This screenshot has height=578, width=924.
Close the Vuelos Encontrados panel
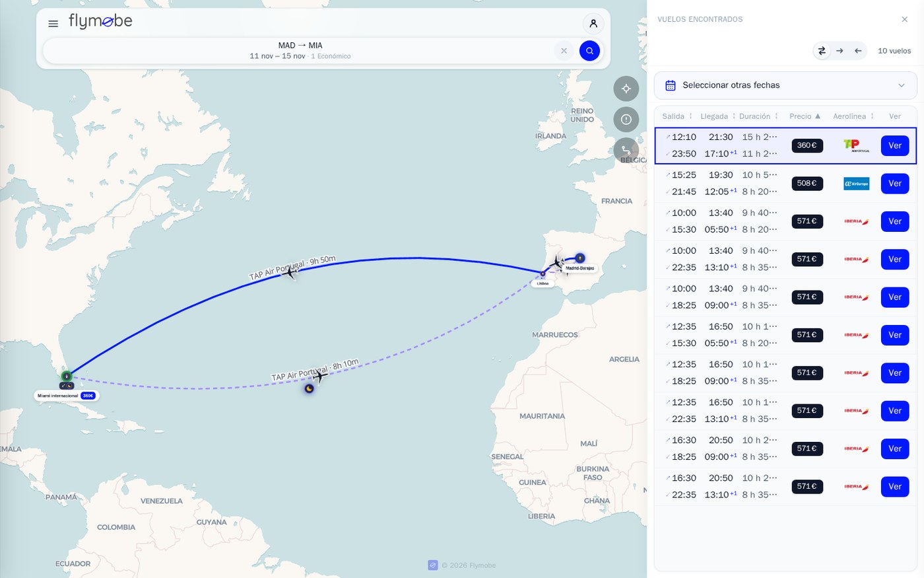(x=905, y=19)
